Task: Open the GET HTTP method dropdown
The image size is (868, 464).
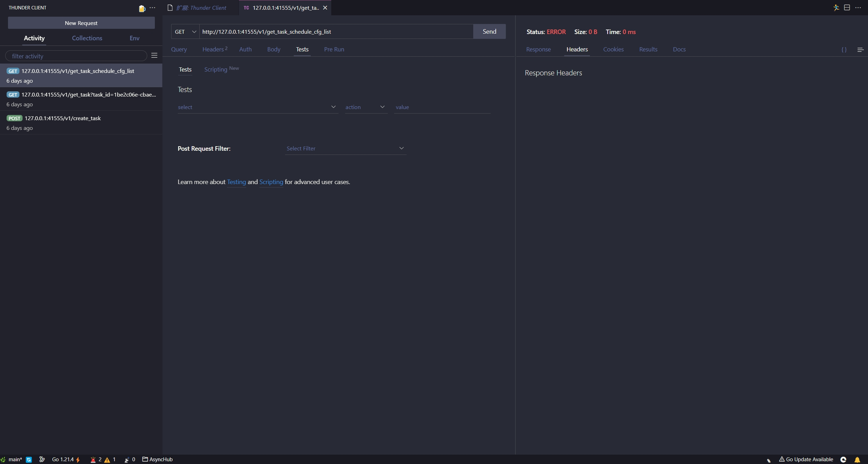Action: (185, 32)
